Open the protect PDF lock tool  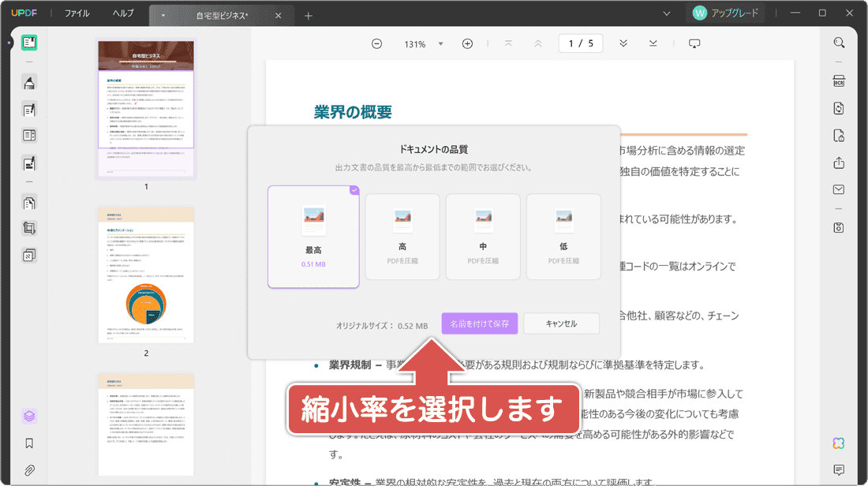(x=839, y=135)
